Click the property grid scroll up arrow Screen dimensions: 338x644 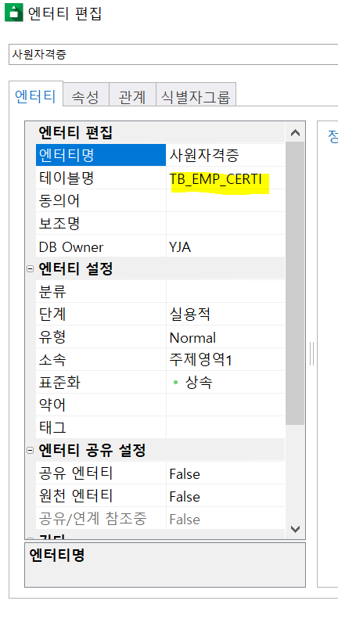295,133
